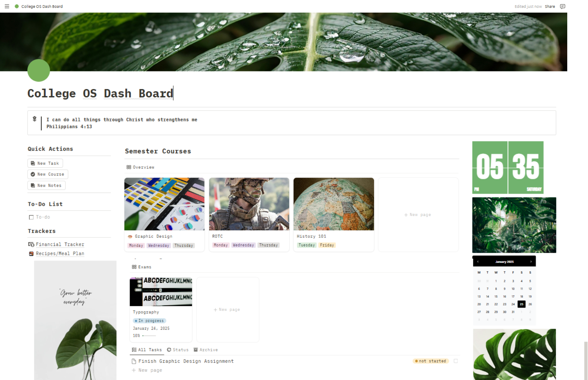Viewport: 588px width, 380px height.
Task: Open the Financial Tracker page icon
Action: tap(31, 244)
